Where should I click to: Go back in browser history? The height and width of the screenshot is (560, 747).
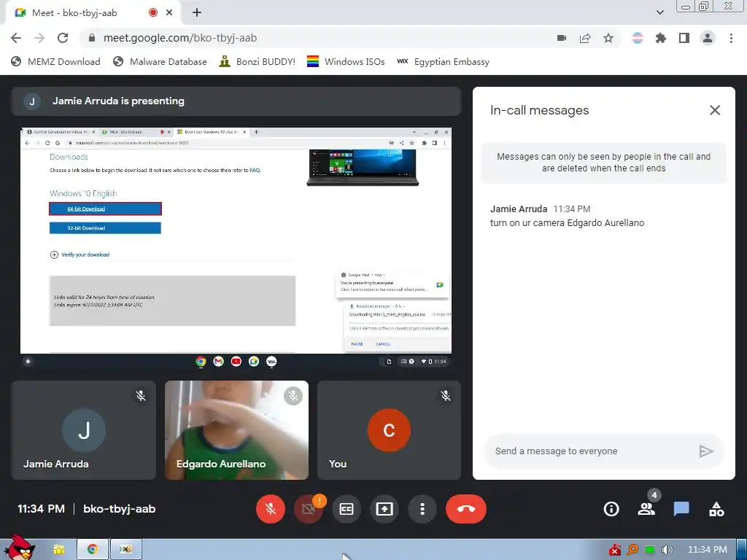point(16,38)
